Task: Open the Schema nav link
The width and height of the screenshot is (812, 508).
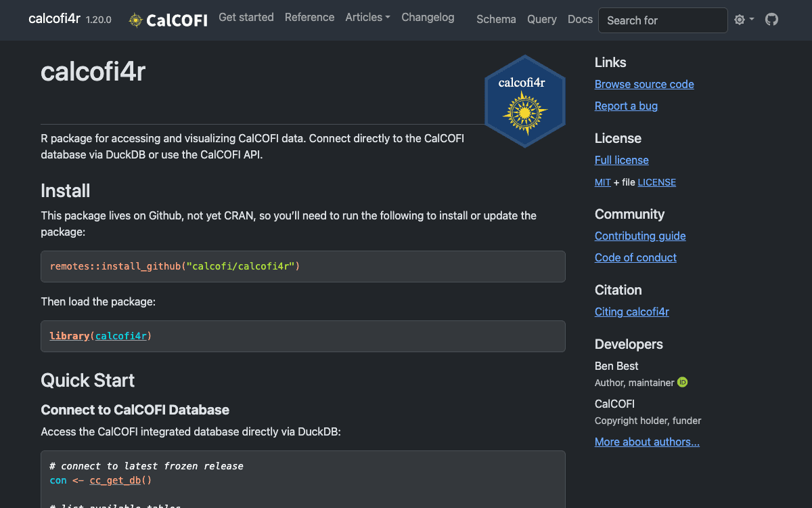Action: click(x=496, y=20)
